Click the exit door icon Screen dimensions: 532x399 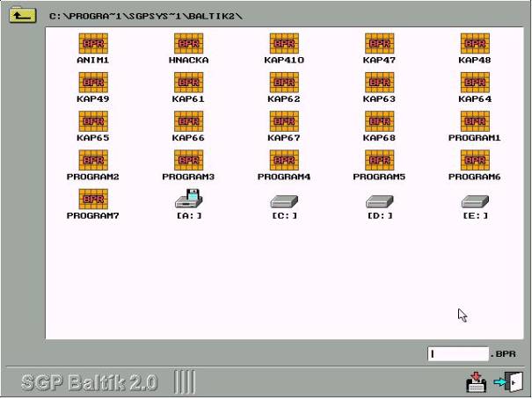[509, 382]
